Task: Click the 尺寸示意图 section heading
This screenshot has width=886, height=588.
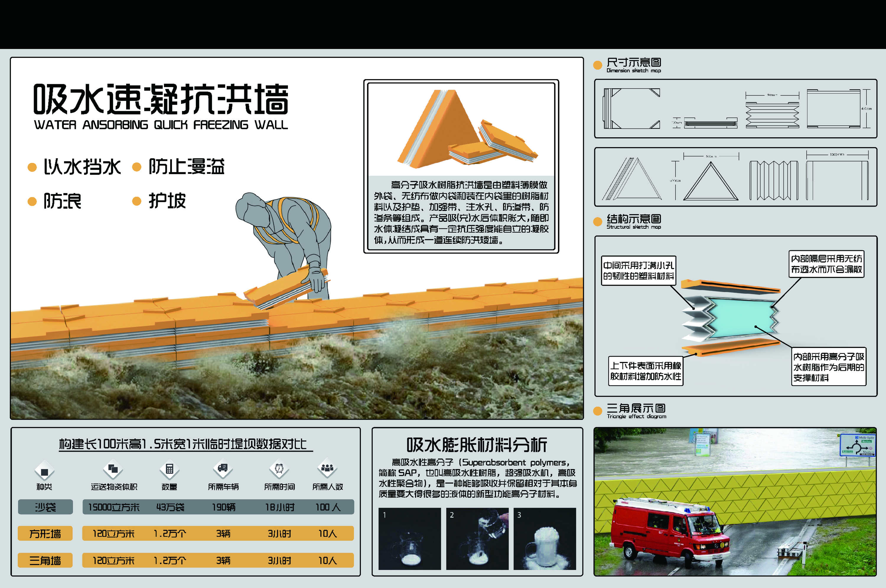Action: coord(634,62)
